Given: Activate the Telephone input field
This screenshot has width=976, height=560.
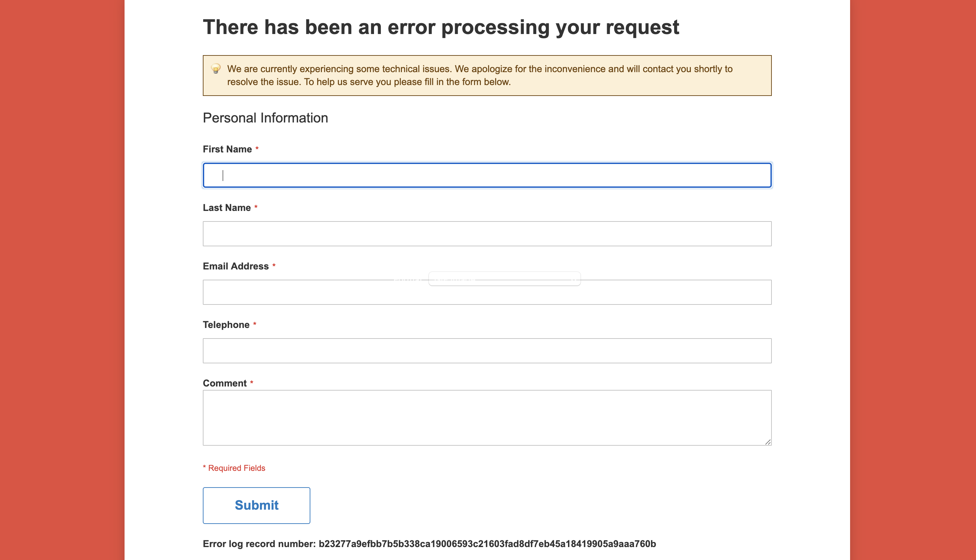Looking at the screenshot, I should tap(487, 350).
